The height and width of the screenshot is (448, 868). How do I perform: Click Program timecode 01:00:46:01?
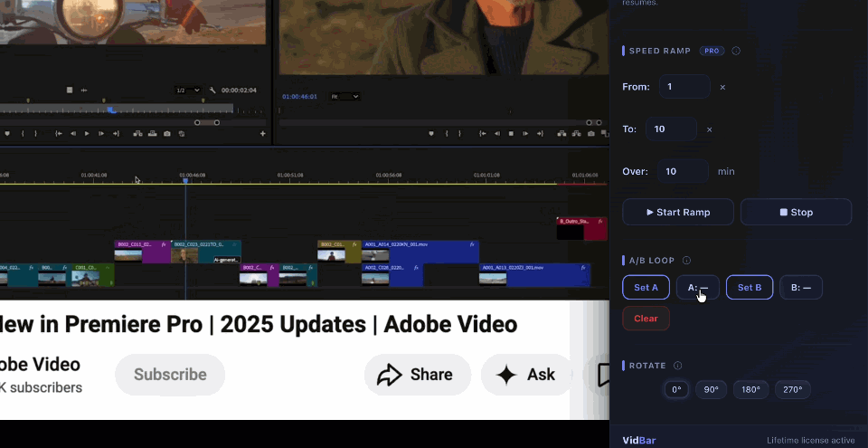point(299,97)
